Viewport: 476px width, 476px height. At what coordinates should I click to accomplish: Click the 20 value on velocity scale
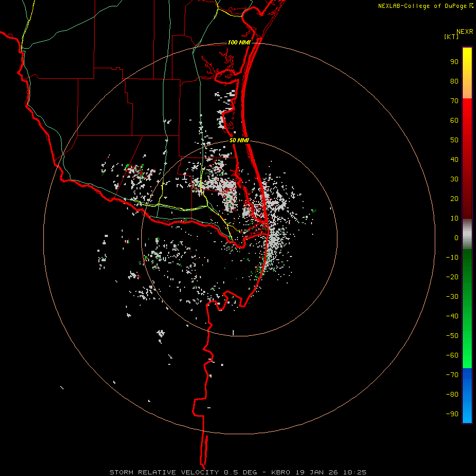[x=454, y=198]
